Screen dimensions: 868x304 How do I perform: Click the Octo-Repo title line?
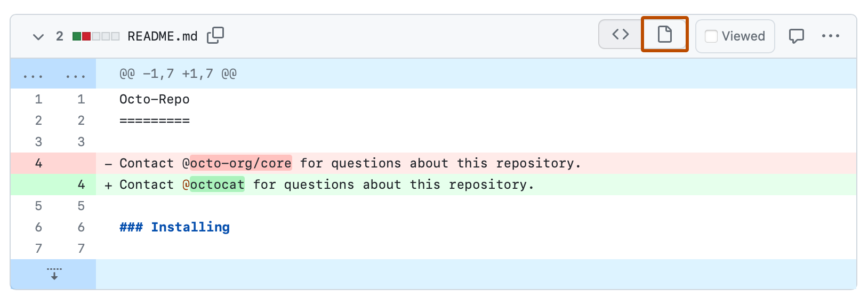click(154, 99)
